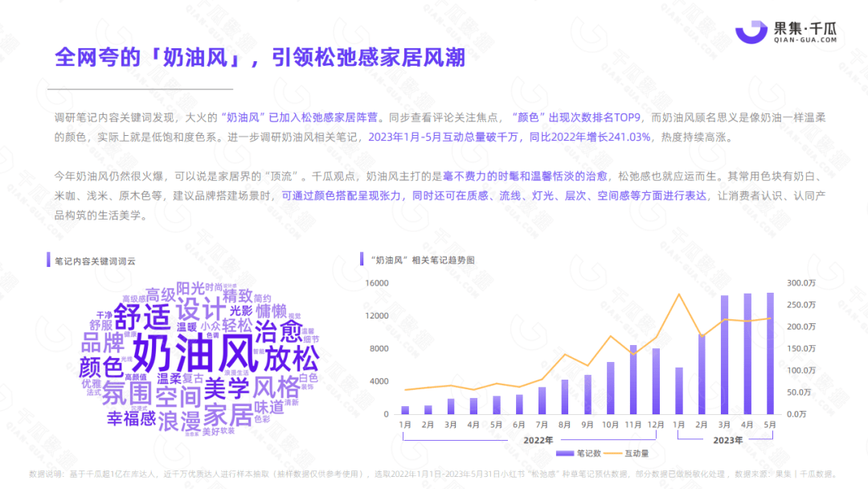This screenshot has height=489, width=868.
Task: Click the purple marker beside 相关笔记趋势图
Action: point(362,259)
